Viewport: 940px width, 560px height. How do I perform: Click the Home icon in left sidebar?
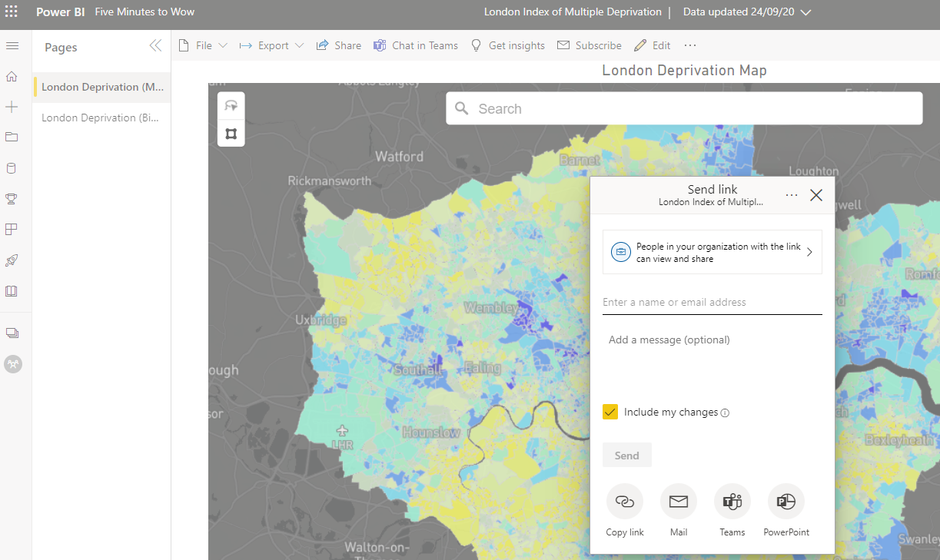[x=12, y=76]
